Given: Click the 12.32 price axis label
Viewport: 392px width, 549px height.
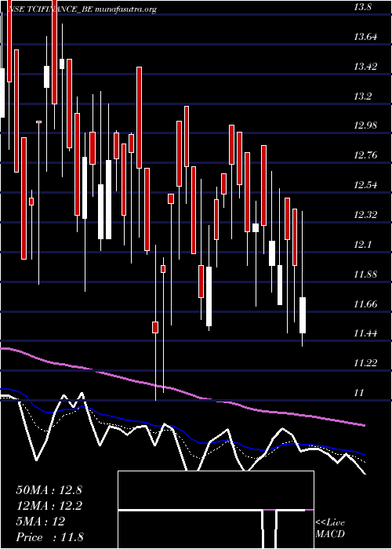Looking at the screenshot, I should pyautogui.click(x=365, y=215).
